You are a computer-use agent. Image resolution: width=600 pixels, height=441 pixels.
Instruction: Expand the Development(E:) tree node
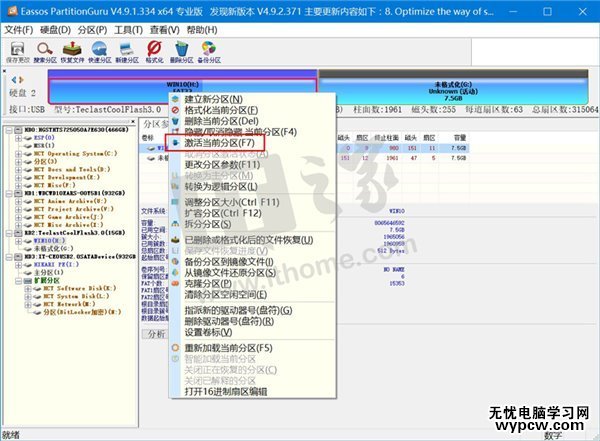pos(18,177)
